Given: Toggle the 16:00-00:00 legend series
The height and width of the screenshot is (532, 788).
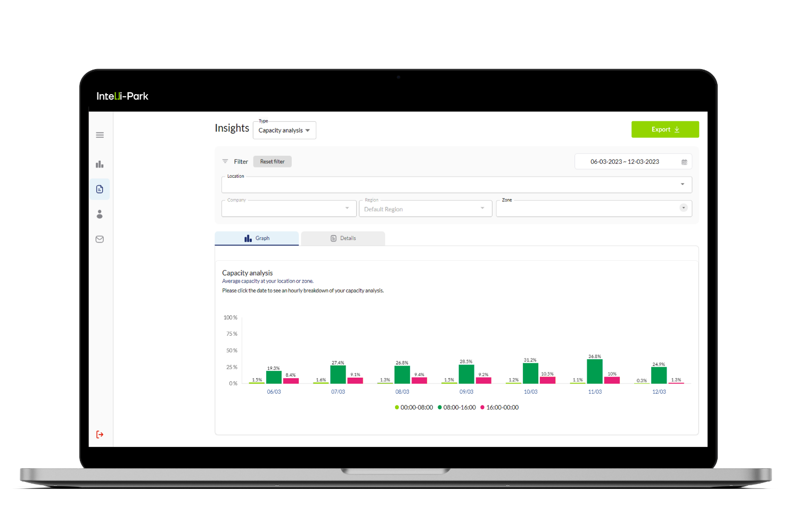Looking at the screenshot, I should (x=499, y=408).
